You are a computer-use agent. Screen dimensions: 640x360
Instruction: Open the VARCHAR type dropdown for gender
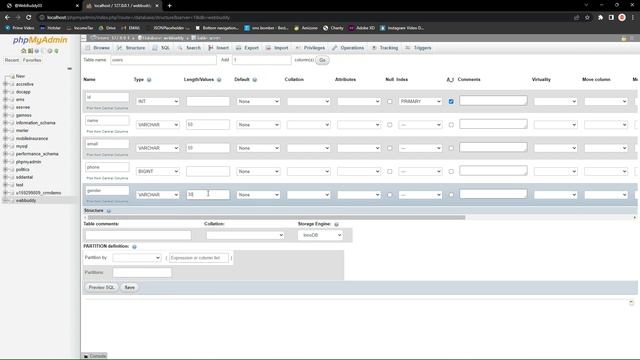[x=158, y=195]
